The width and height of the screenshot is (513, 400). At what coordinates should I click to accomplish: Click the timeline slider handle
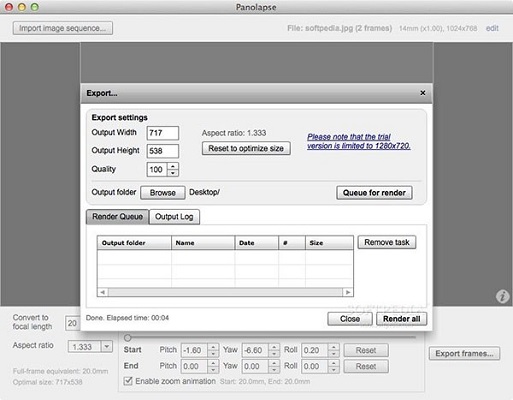[127, 338]
